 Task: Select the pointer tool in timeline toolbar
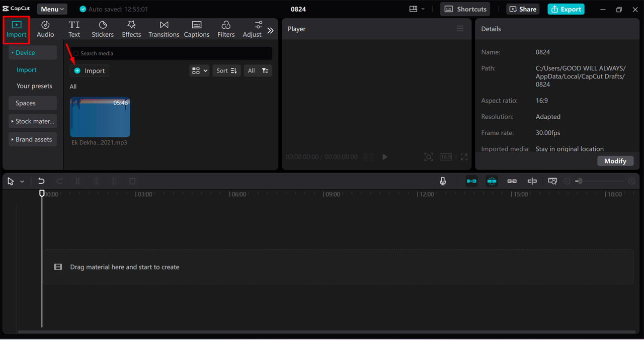(x=11, y=182)
